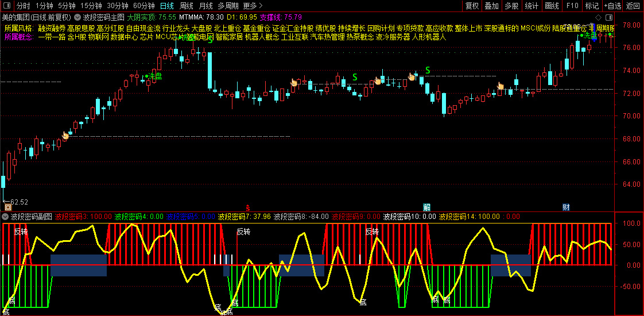This screenshot has height=316, width=644.
Task: Click 波段密码5: 0.00 indicator value
Action: coord(191,216)
